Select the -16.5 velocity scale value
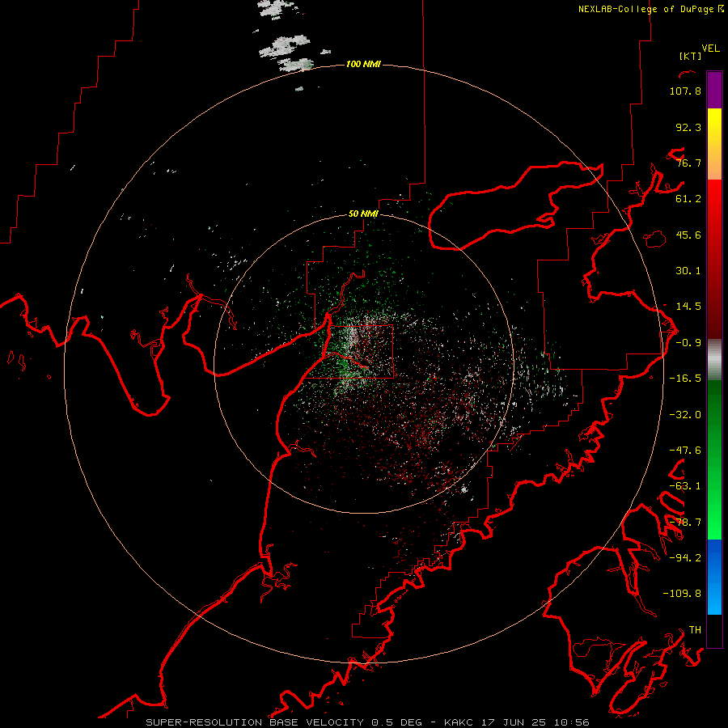 685,379
